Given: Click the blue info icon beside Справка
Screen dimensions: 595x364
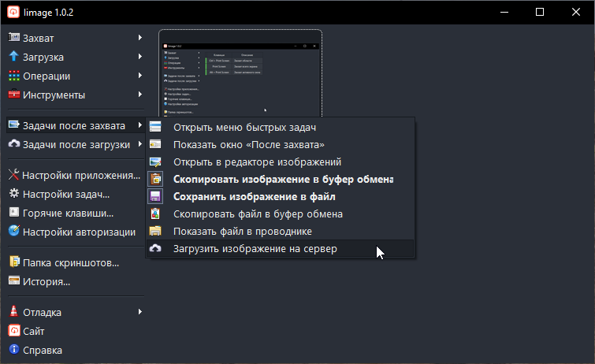Looking at the screenshot, I should (14, 349).
